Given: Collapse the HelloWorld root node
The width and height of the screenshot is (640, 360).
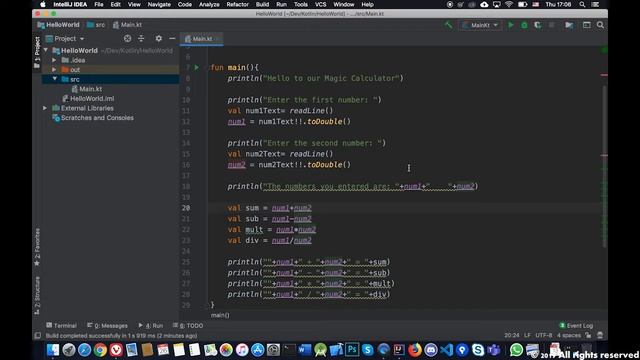Looking at the screenshot, I should point(46,50).
